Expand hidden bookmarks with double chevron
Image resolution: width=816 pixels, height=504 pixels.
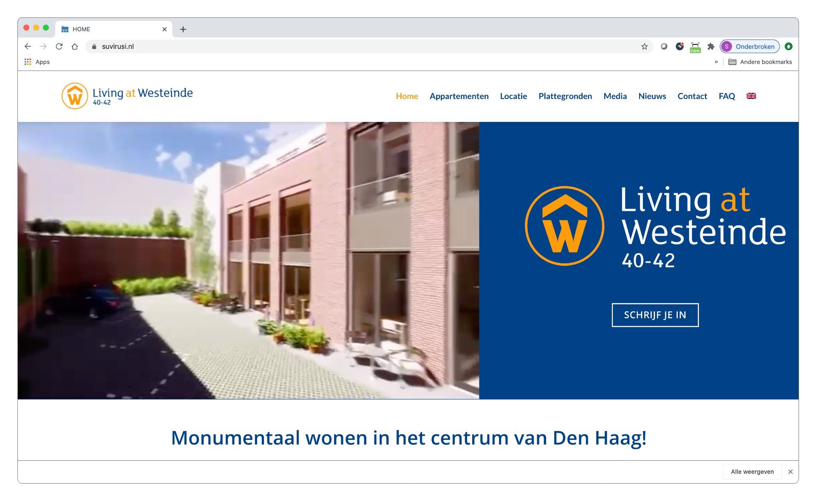pyautogui.click(x=716, y=62)
